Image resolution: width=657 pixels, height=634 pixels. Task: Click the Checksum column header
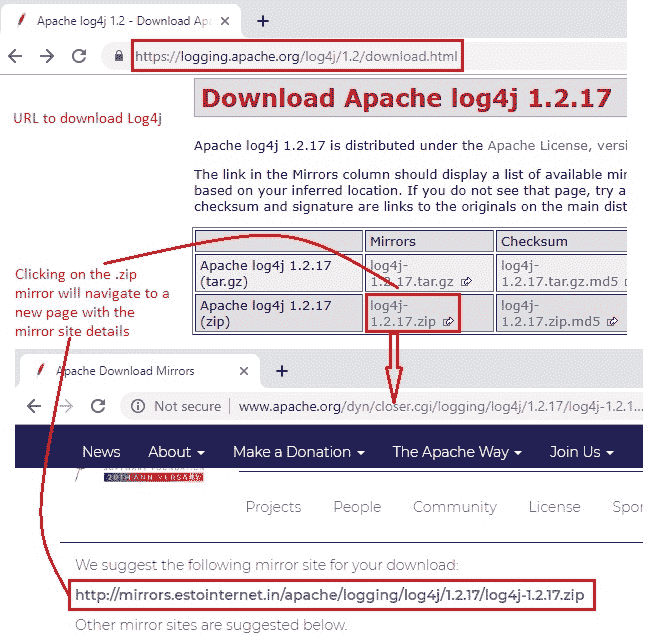click(561, 241)
